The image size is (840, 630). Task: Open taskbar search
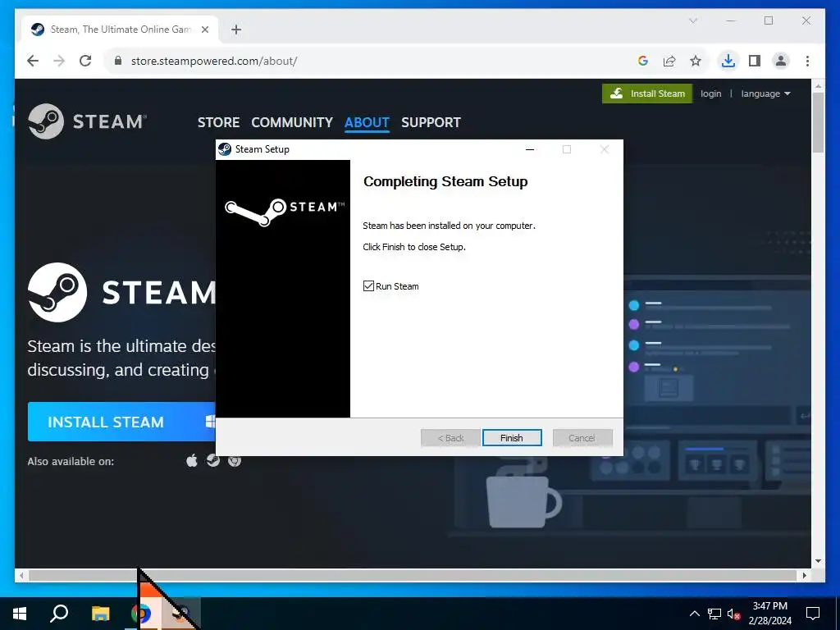[x=59, y=614]
